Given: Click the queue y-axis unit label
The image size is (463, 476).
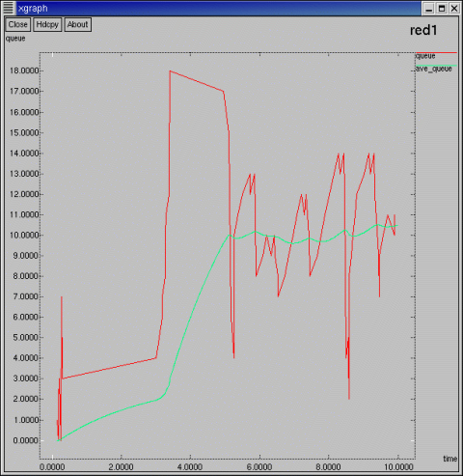Looking at the screenshot, I should click(x=15, y=39).
